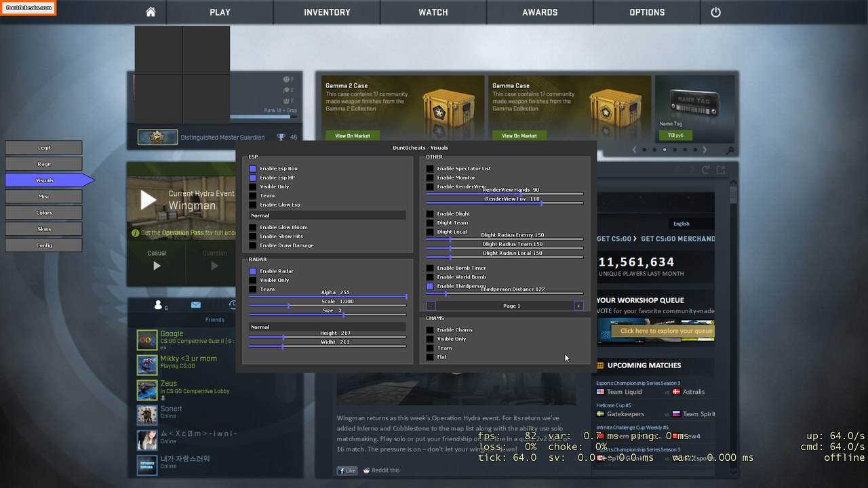868x488 pixels.
Task: Click the Reddit this link
Action: (x=382, y=470)
